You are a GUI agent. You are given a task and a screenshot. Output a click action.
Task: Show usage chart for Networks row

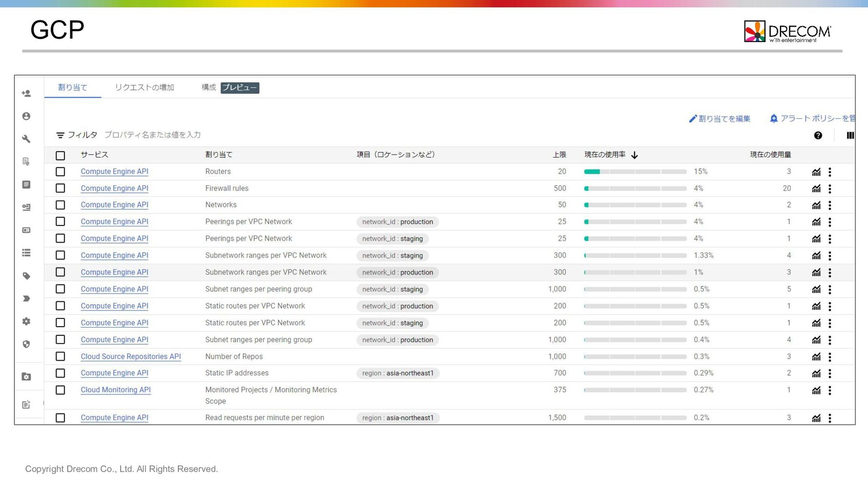click(x=816, y=205)
